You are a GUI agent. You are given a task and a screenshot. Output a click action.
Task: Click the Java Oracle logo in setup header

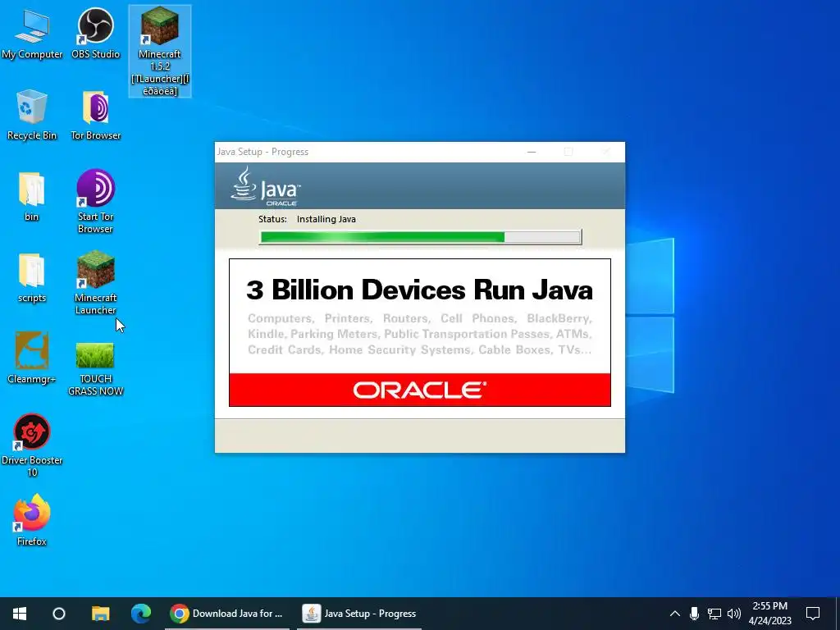pos(266,186)
